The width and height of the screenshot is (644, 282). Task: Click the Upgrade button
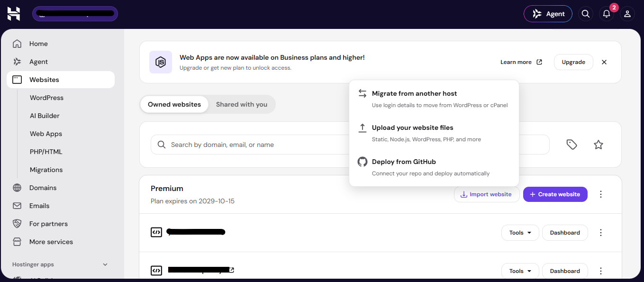tap(573, 62)
